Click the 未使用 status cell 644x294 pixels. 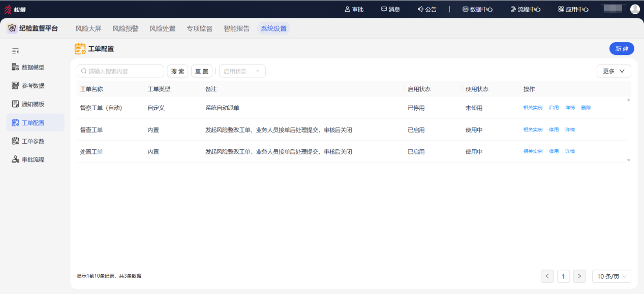(474, 108)
